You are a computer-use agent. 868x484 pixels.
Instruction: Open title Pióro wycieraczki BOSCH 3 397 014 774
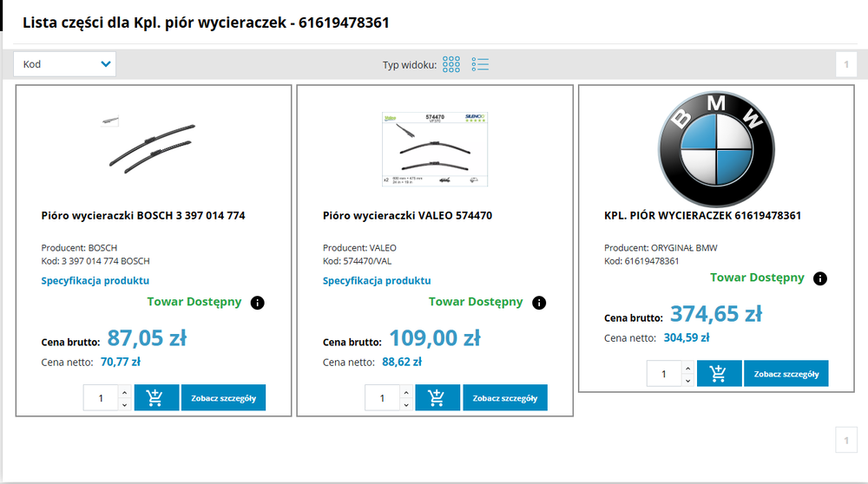143,216
